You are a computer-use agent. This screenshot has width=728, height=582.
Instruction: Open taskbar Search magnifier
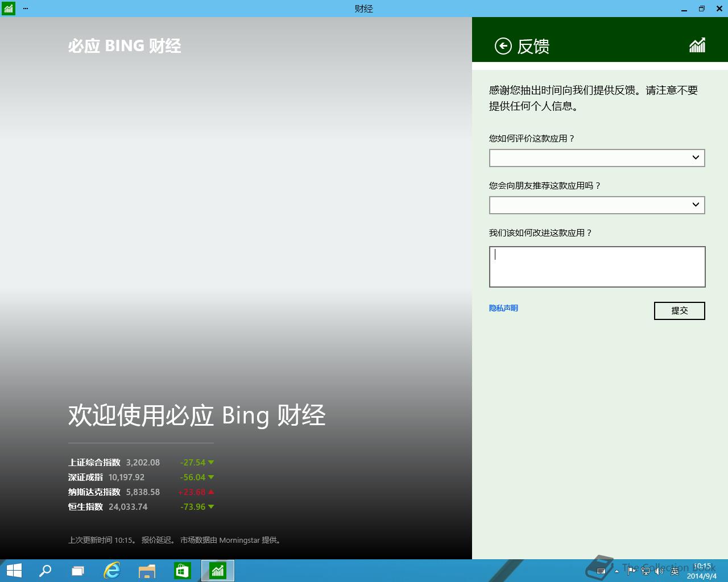pyautogui.click(x=45, y=571)
